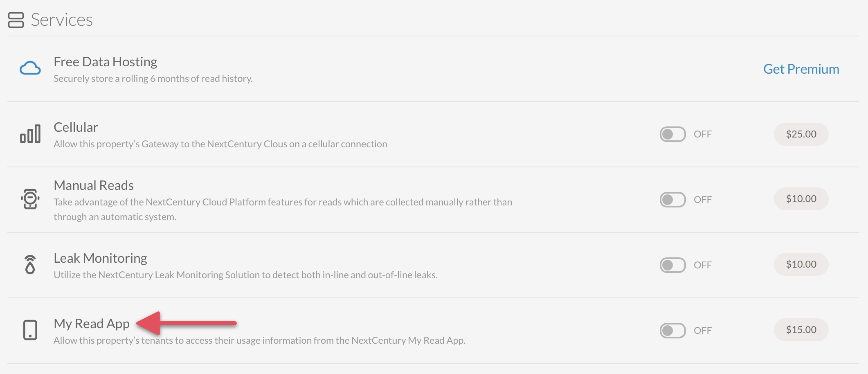Image resolution: width=868 pixels, height=374 pixels.
Task: Enable the Cellular service toggle
Action: 672,134
